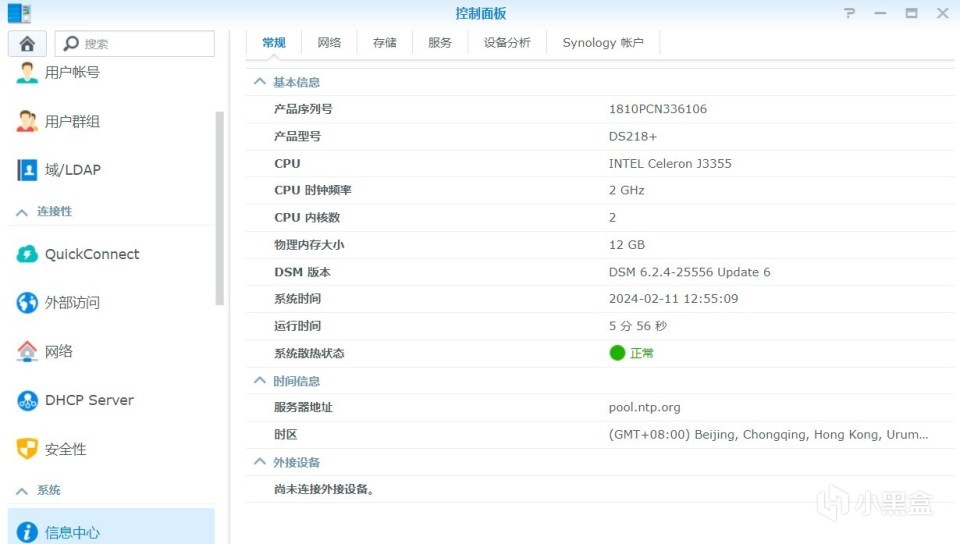Image resolution: width=960 pixels, height=544 pixels.
Task: Open 用户群组 user group icon
Action: [27, 121]
